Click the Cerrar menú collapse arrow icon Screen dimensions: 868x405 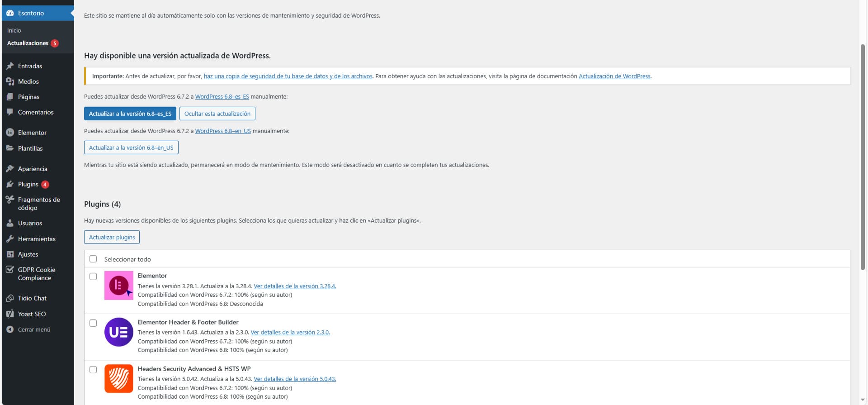pyautogui.click(x=10, y=329)
